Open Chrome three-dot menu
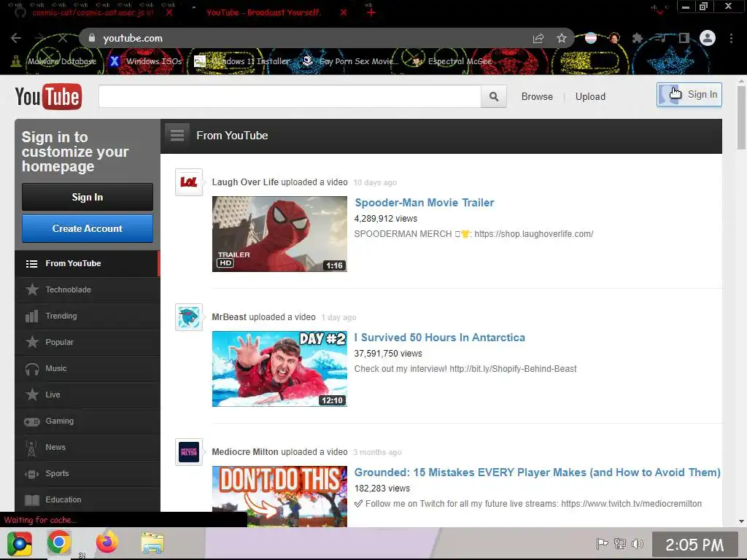The width and height of the screenshot is (747, 560). pos(731,38)
